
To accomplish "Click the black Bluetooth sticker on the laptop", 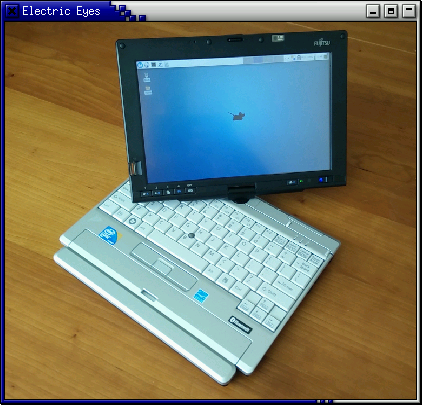I will (240, 324).
